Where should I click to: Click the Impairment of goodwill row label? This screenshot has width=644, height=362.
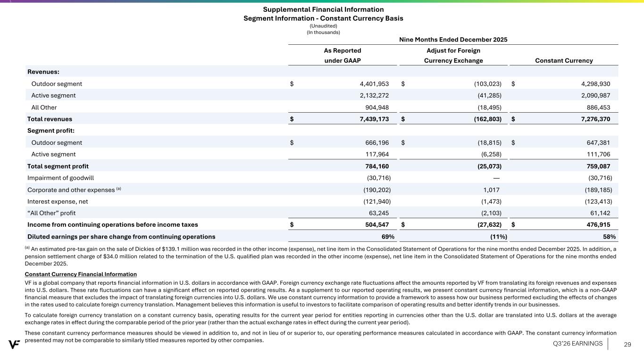pyautogui.click(x=58, y=178)
